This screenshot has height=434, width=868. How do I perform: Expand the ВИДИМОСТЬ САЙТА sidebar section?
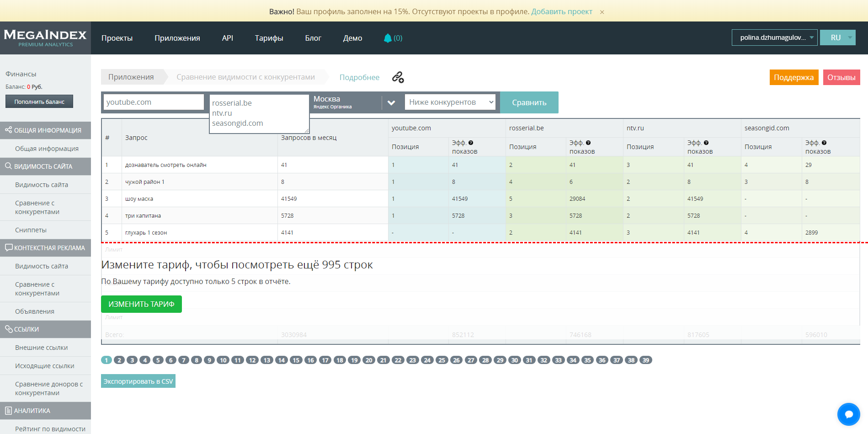click(x=45, y=166)
